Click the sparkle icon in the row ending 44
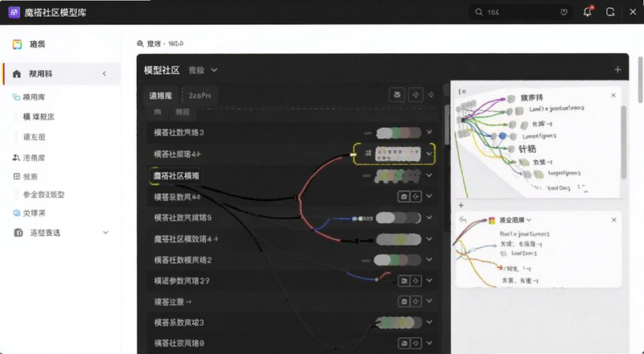Image resolution: width=644 pixels, height=354 pixels. point(415,197)
